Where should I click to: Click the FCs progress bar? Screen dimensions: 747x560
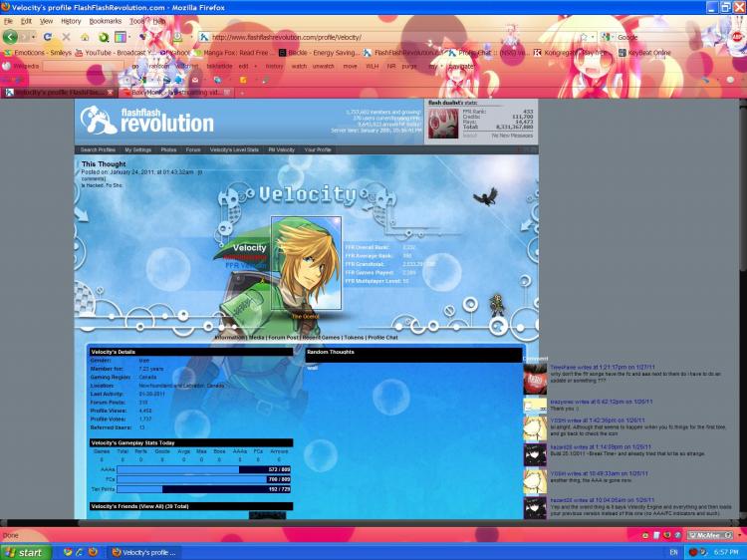(204, 479)
